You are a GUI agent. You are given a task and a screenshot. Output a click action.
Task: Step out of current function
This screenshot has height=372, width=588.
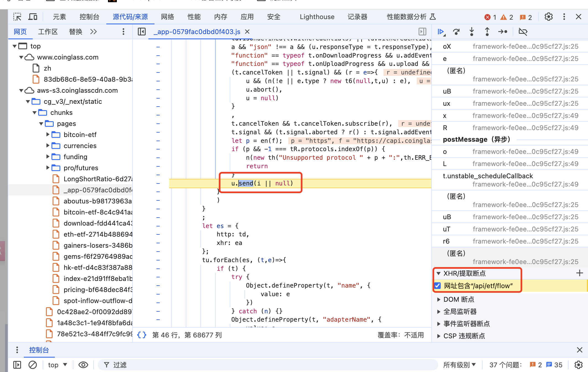pos(487,32)
